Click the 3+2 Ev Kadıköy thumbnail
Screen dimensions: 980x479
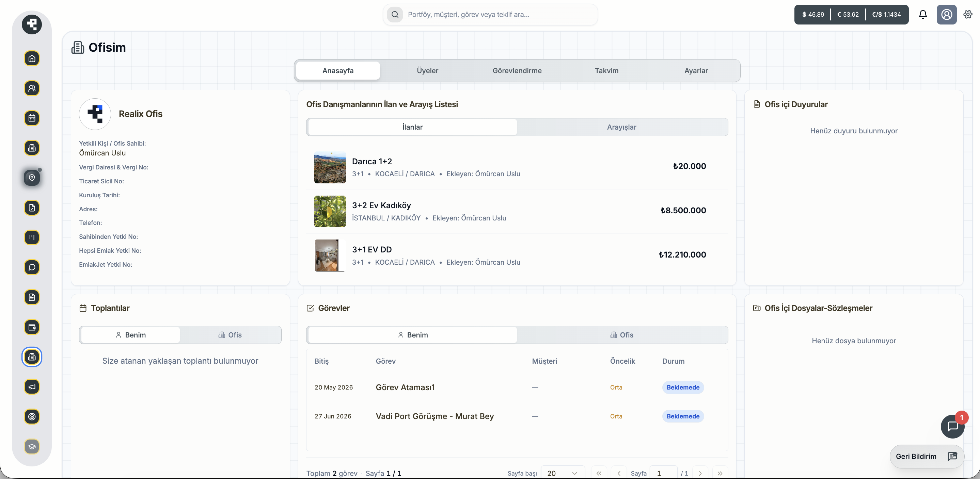pos(330,212)
